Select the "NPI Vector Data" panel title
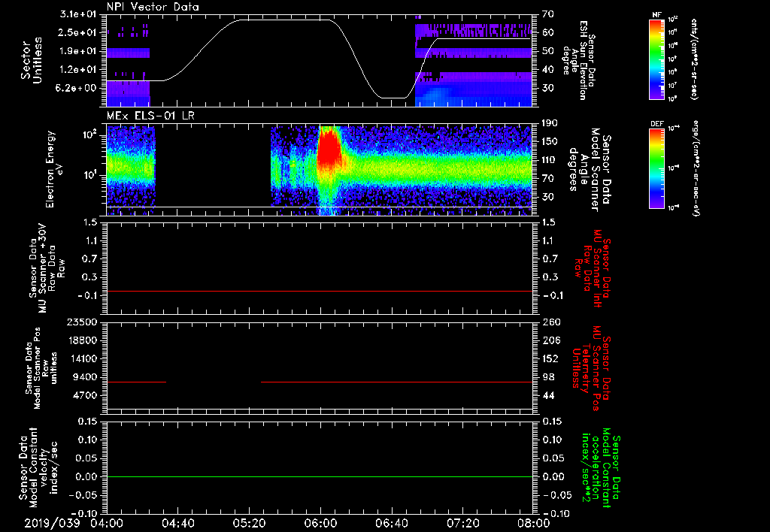The image size is (770, 532). pyautogui.click(x=153, y=7)
